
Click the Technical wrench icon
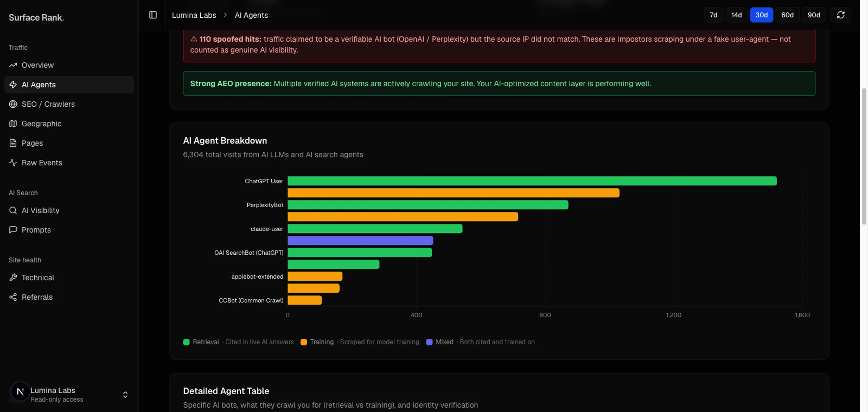[13, 278]
